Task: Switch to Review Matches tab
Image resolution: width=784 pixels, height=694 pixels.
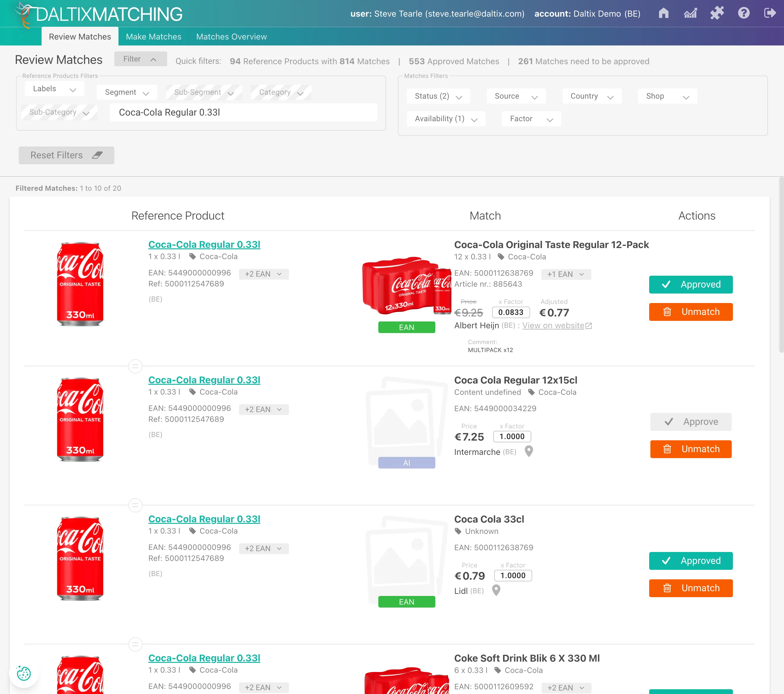Action: [80, 37]
